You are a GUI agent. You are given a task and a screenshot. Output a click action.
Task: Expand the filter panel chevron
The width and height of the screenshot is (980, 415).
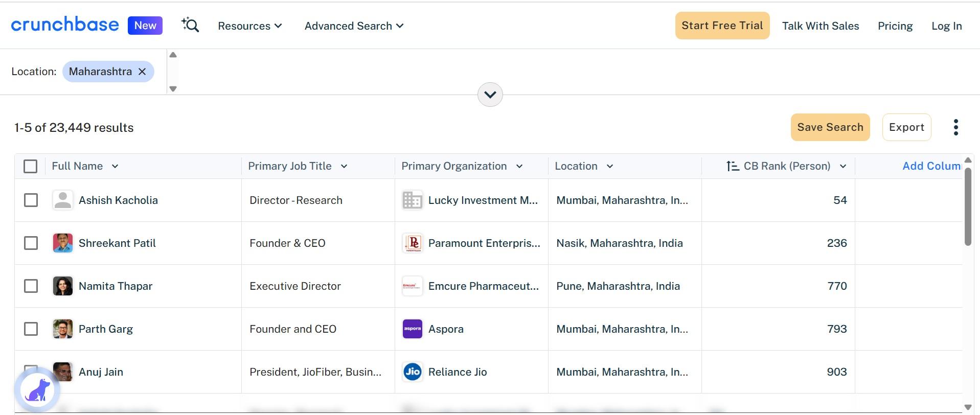pyautogui.click(x=490, y=95)
